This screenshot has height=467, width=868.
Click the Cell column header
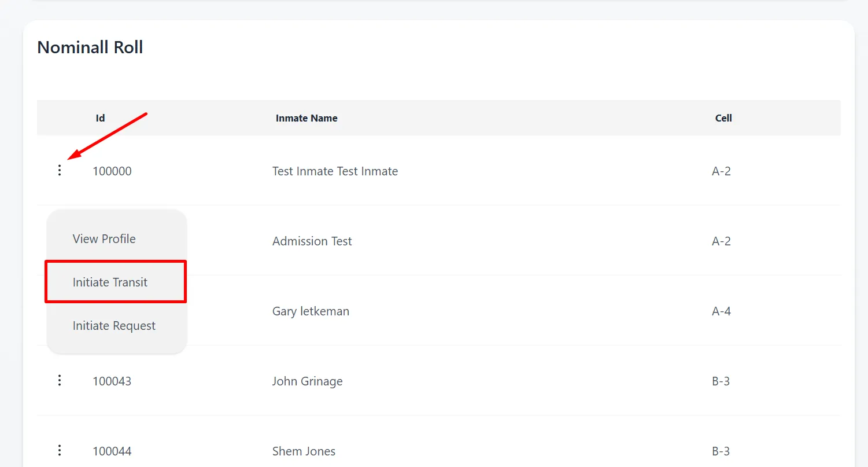tap(723, 118)
